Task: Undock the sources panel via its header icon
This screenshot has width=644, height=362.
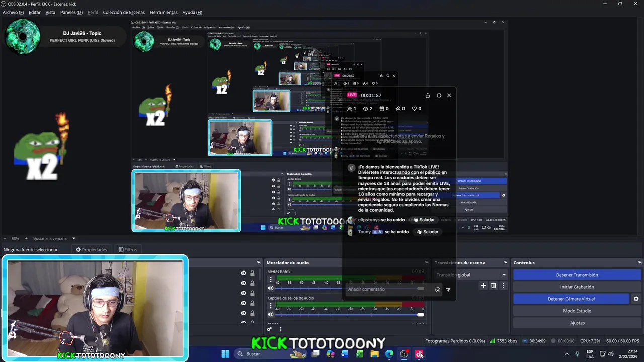Action: coord(259,263)
